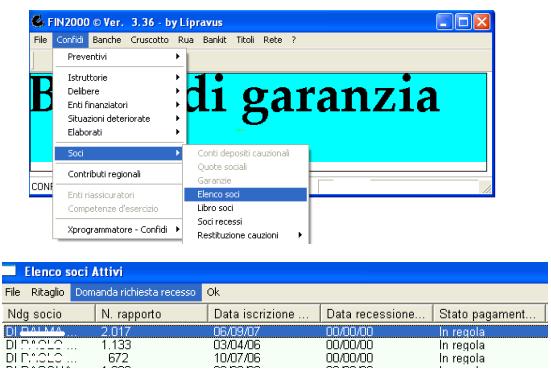This screenshot has height=371, width=551.
Task: Click Domanda richiesta recesso
Action: pyautogui.click(x=136, y=292)
